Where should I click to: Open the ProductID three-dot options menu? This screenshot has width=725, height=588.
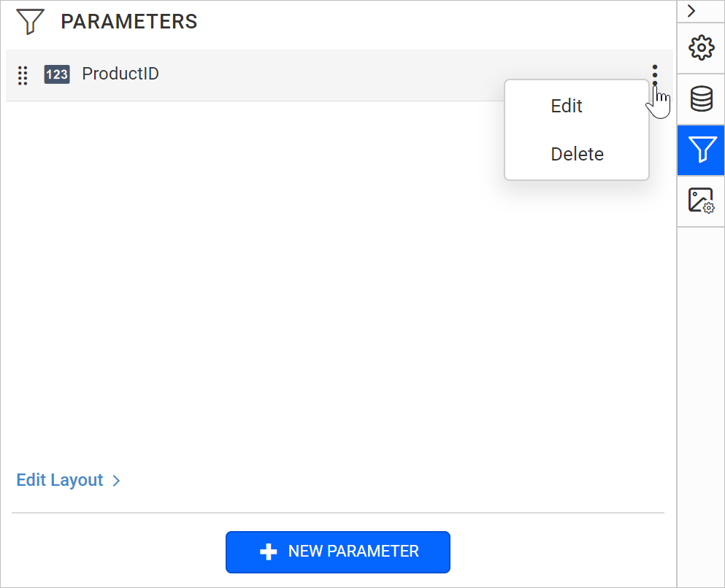(x=655, y=74)
